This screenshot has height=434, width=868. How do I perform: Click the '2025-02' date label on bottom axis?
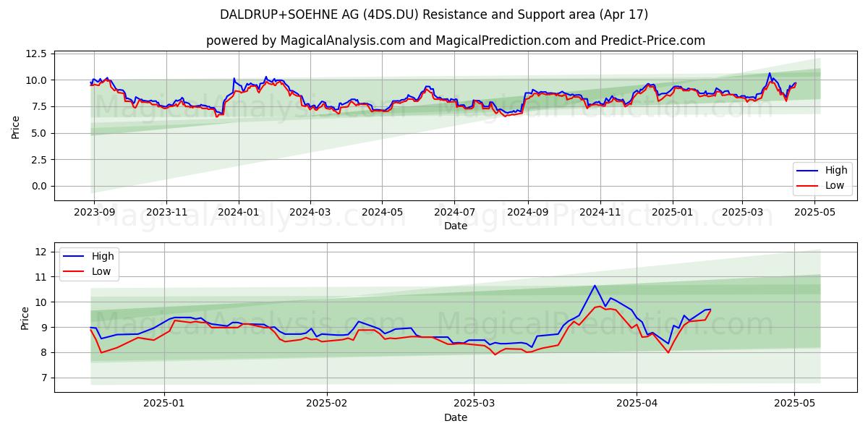pos(327,405)
